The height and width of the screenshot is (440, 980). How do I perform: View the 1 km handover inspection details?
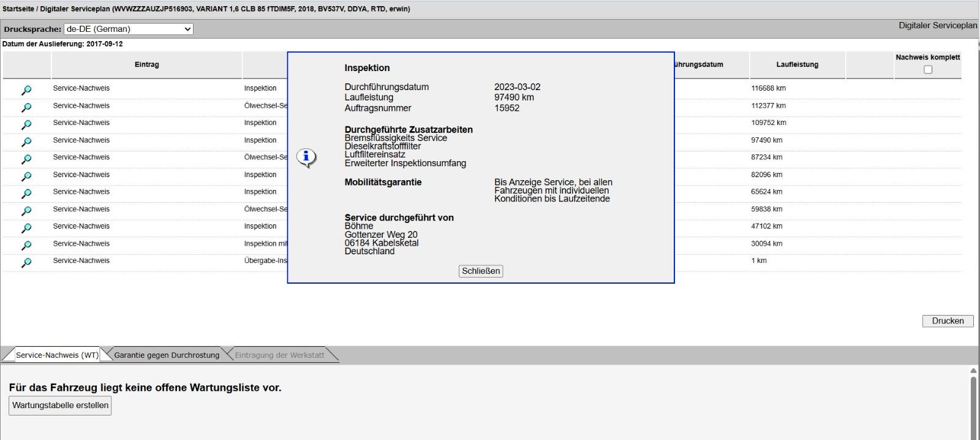(26, 262)
